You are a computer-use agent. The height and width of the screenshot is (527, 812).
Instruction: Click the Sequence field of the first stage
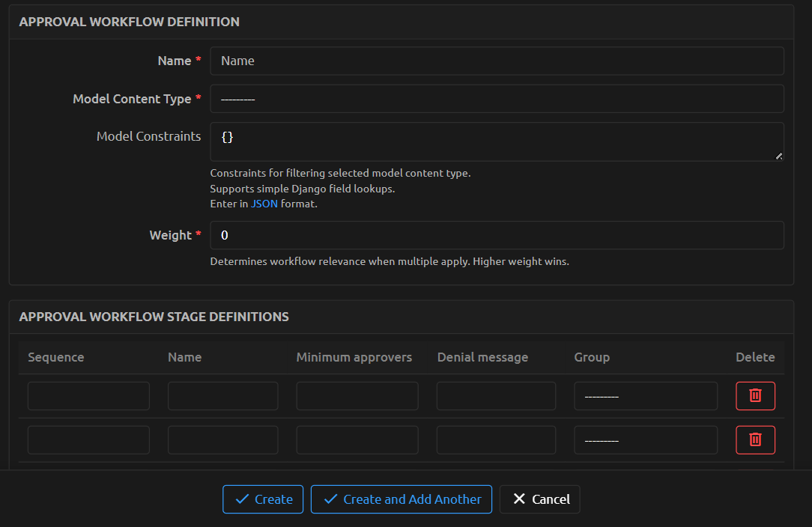click(x=88, y=395)
